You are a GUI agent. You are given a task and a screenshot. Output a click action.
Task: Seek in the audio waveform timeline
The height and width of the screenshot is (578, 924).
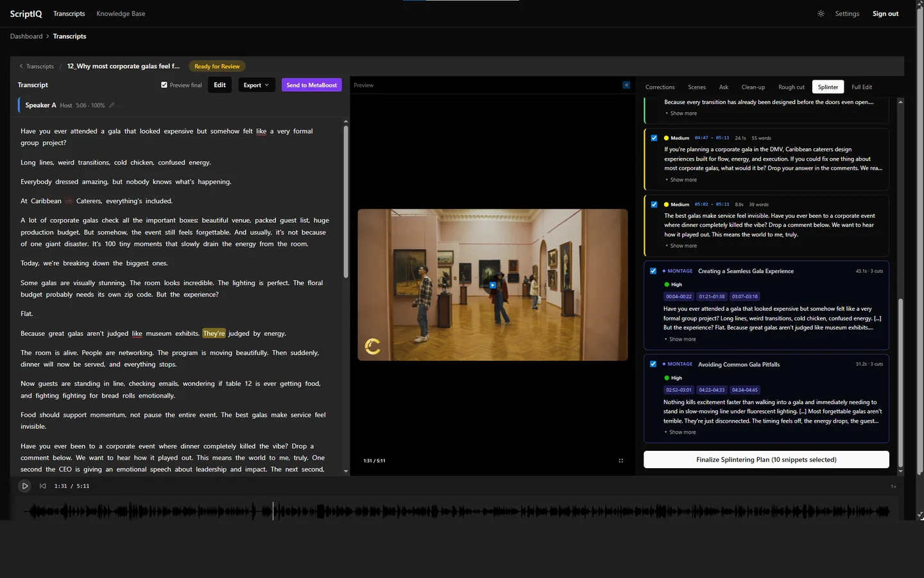pyautogui.click(x=457, y=511)
